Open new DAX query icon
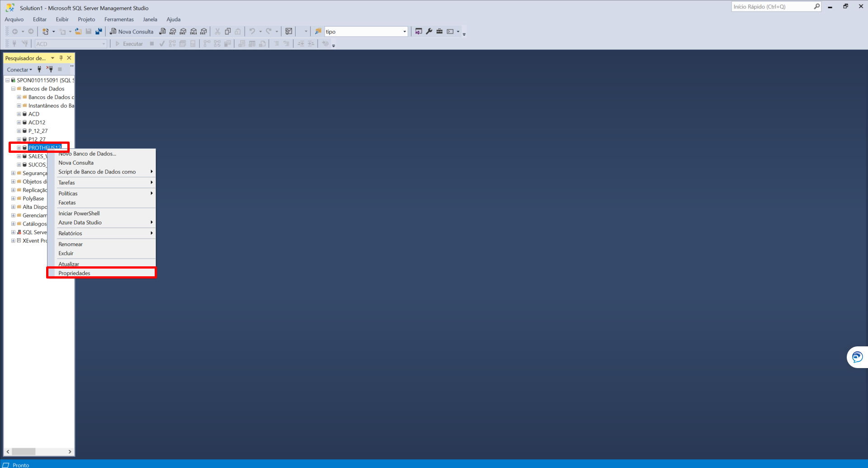The image size is (868, 468). coord(204,32)
